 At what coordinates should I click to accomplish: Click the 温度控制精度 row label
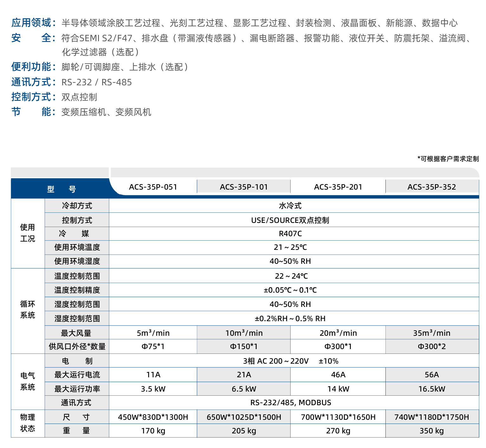click(x=77, y=290)
